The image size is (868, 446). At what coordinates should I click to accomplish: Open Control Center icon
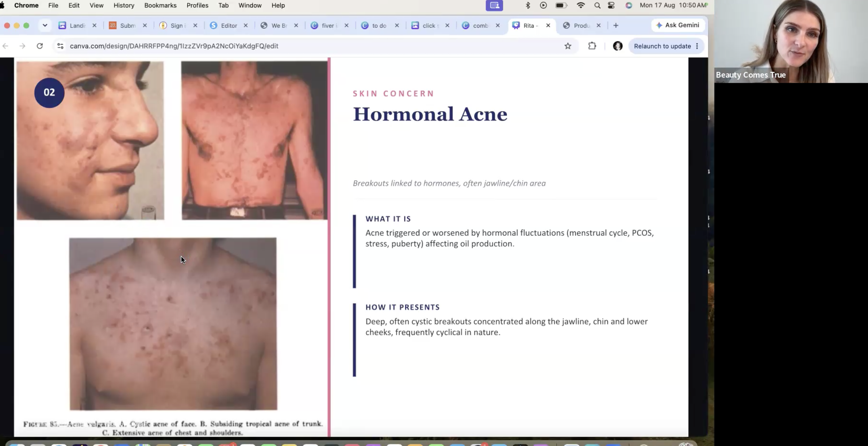coord(611,6)
